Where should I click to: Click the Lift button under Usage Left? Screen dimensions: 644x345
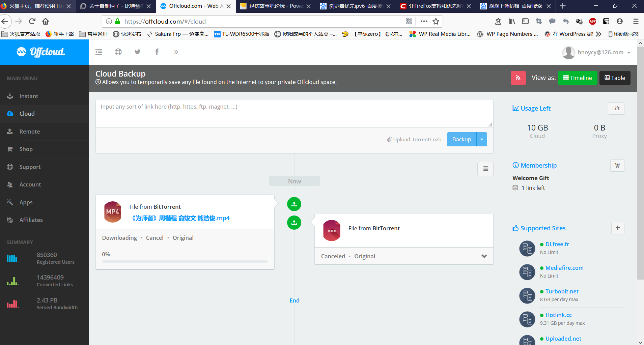coord(616,108)
